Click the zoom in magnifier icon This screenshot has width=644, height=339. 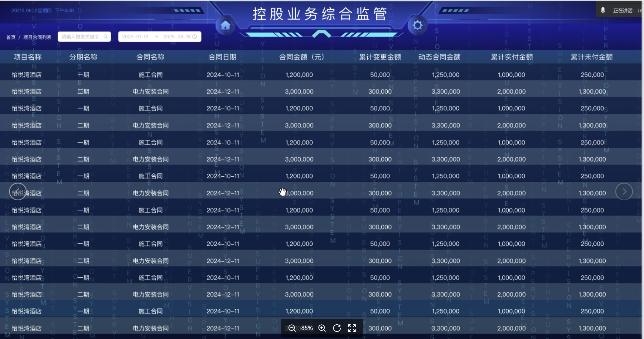tap(322, 328)
